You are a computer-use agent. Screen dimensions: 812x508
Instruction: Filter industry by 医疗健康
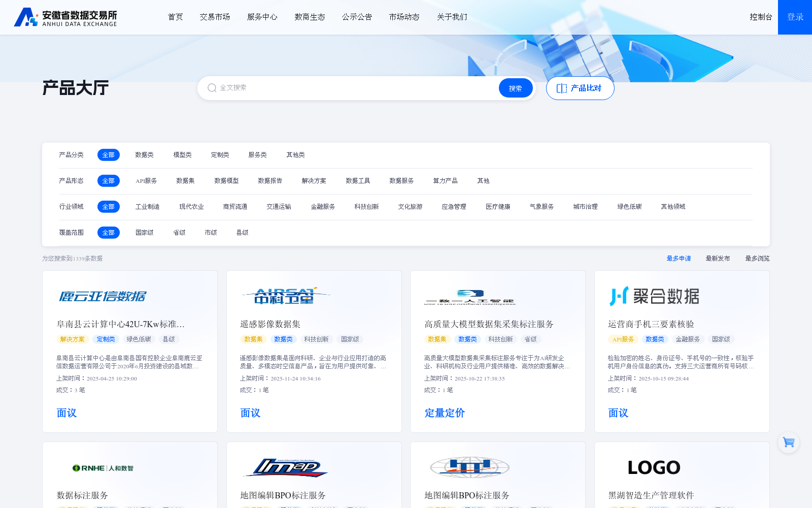click(x=498, y=207)
